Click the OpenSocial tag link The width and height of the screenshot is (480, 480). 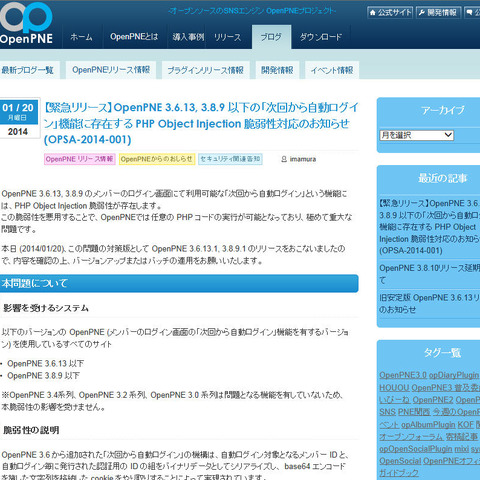(x=400, y=461)
